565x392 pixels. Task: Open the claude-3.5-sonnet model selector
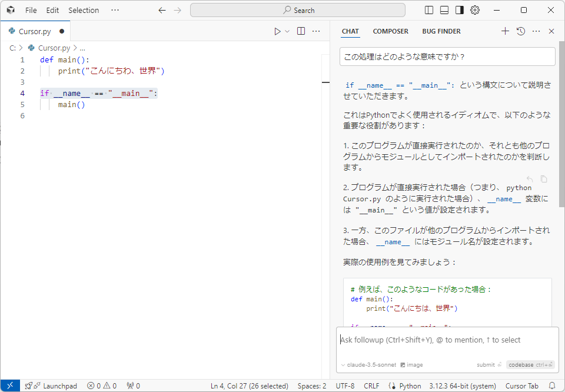pos(368,365)
